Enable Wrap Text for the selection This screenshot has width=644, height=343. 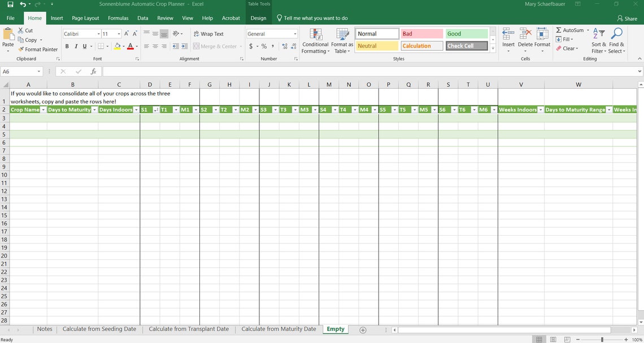[208, 34]
